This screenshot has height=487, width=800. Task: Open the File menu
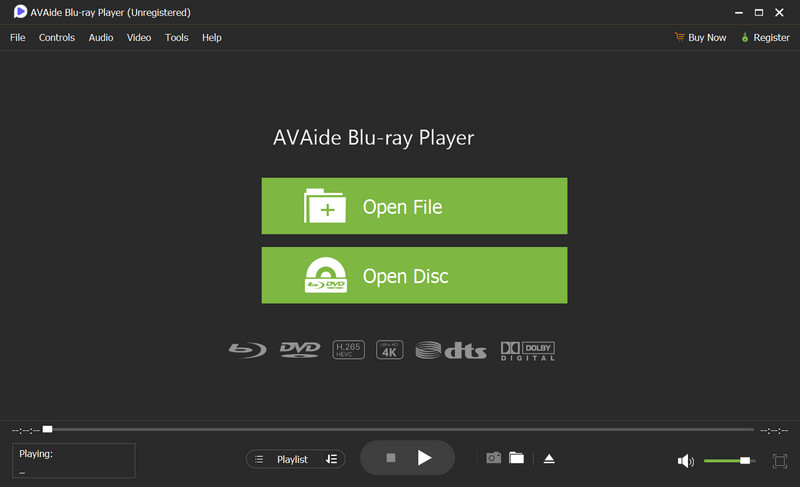point(17,37)
